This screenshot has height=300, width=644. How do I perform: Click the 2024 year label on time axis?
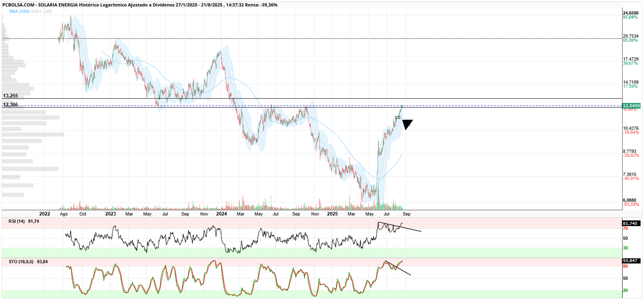pyautogui.click(x=221, y=214)
